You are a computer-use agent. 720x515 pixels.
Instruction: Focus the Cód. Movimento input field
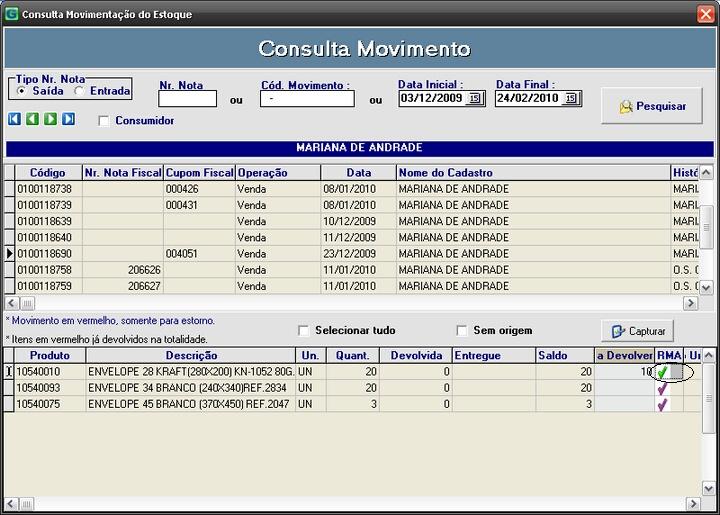307,99
